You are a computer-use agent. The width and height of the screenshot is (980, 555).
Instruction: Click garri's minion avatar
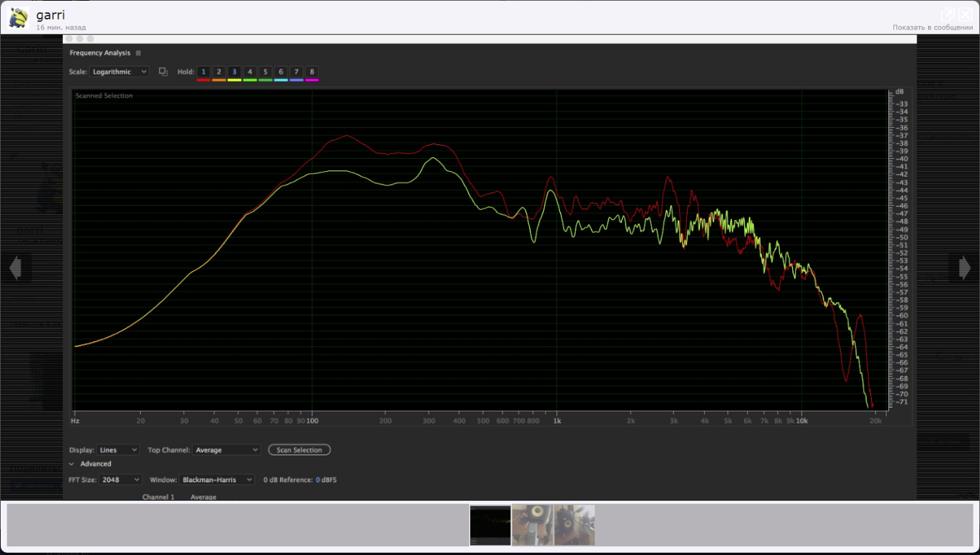(18, 18)
